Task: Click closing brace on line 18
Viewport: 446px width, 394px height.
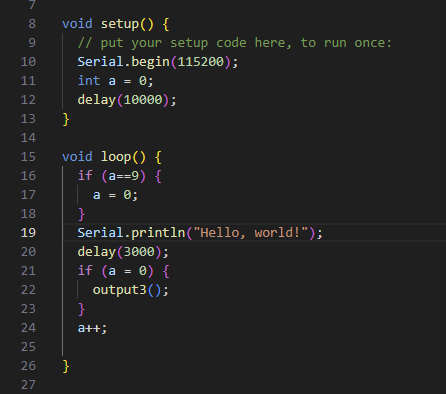Action: coord(81,214)
